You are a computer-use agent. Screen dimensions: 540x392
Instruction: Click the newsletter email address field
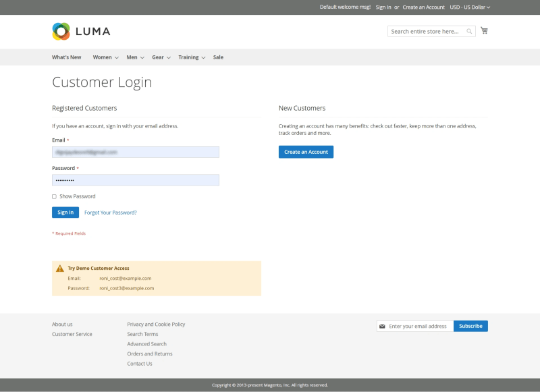pos(418,326)
